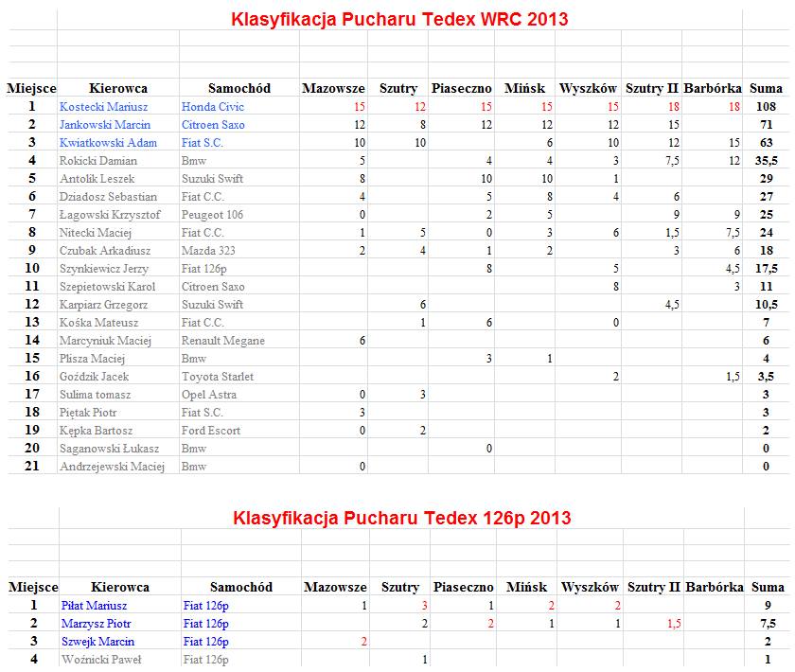Viewport: 795px width, 672px height.
Task: Click red Szutry II value 1,5 for Marzysz
Action: coord(674,624)
